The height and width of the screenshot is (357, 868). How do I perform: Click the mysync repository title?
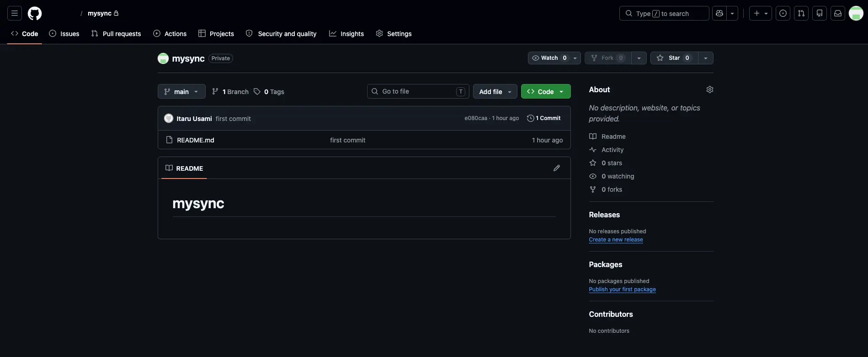coord(188,58)
